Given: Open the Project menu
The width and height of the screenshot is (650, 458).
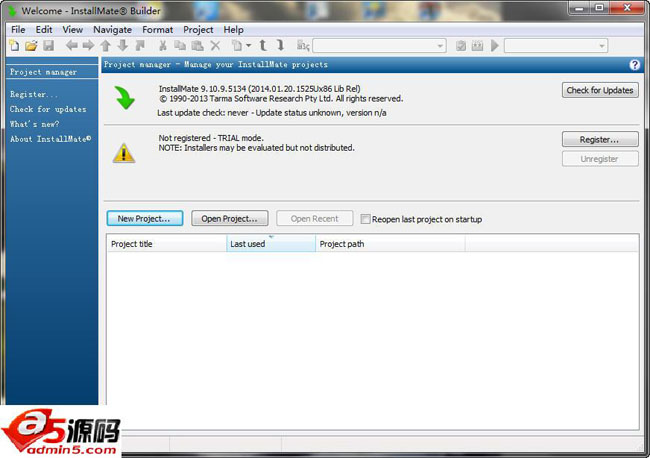Looking at the screenshot, I should (x=198, y=30).
